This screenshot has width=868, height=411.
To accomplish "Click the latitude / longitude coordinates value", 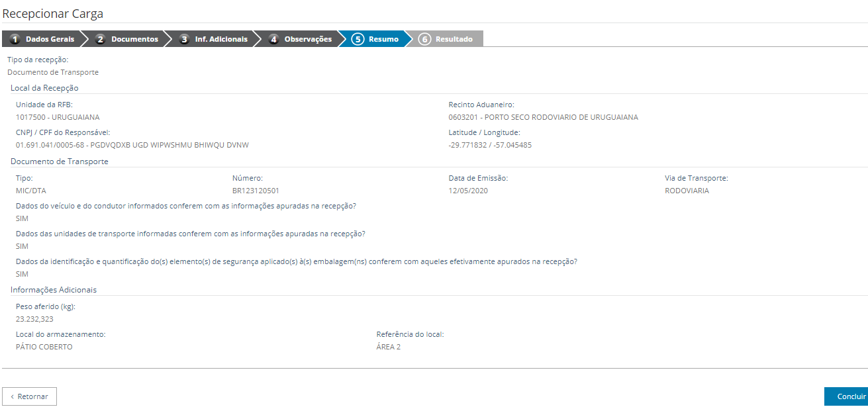I will (490, 145).
